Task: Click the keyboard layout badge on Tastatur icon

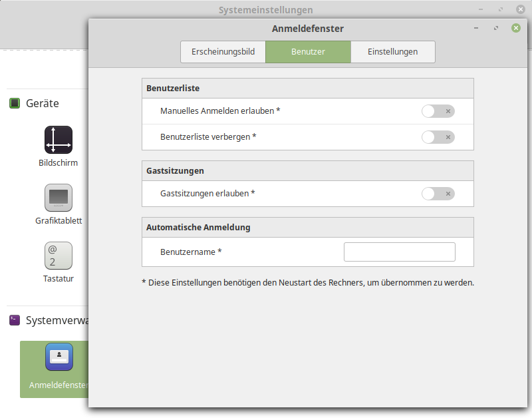Action: (x=54, y=254)
